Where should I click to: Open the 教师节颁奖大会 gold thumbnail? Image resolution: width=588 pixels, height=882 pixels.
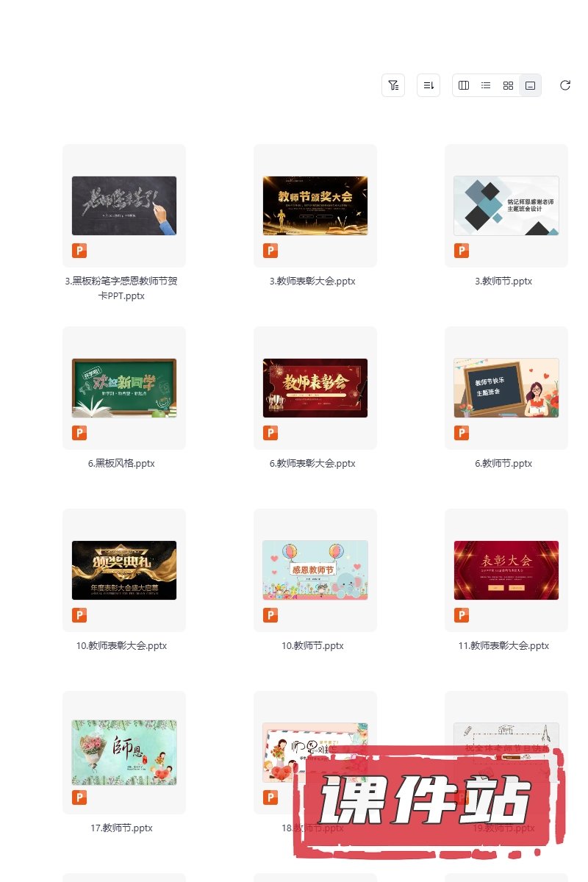coord(315,206)
